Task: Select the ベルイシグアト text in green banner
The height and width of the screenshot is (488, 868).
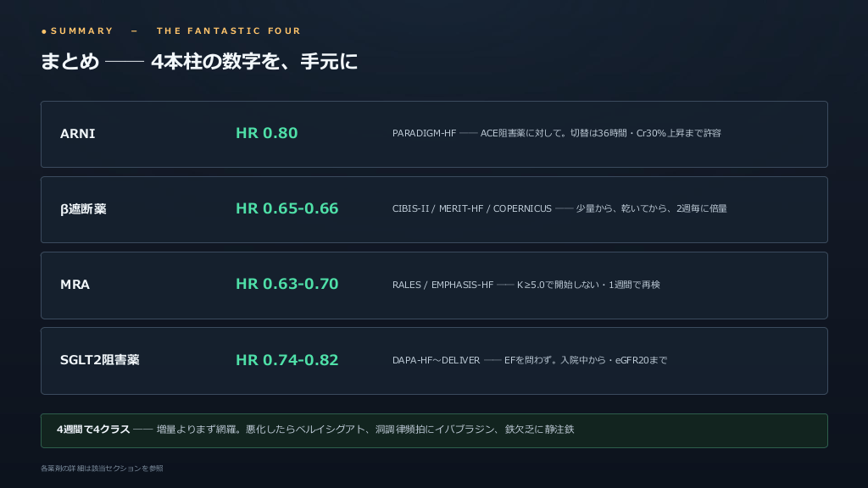Action: coord(331,430)
